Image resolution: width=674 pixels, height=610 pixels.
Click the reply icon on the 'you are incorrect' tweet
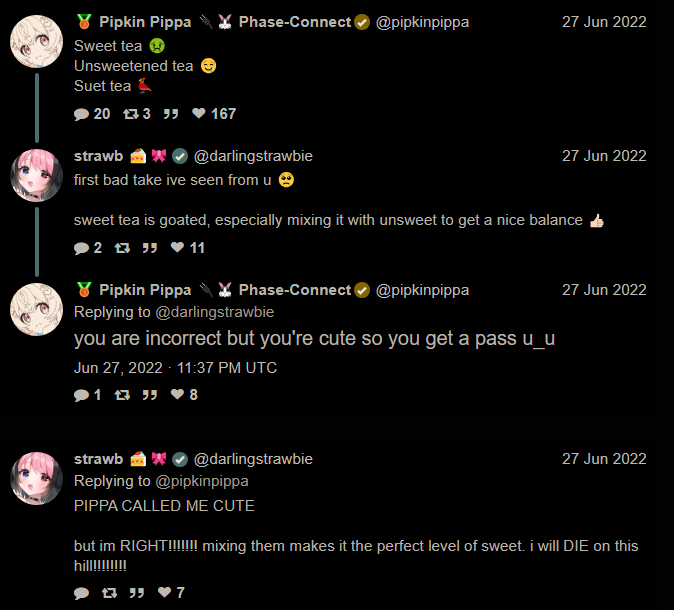tap(81, 395)
